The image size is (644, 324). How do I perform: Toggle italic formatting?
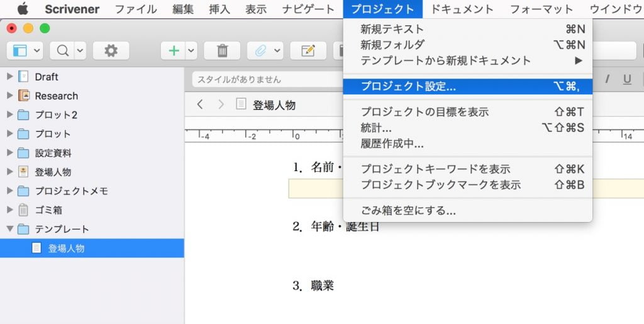click(x=607, y=79)
